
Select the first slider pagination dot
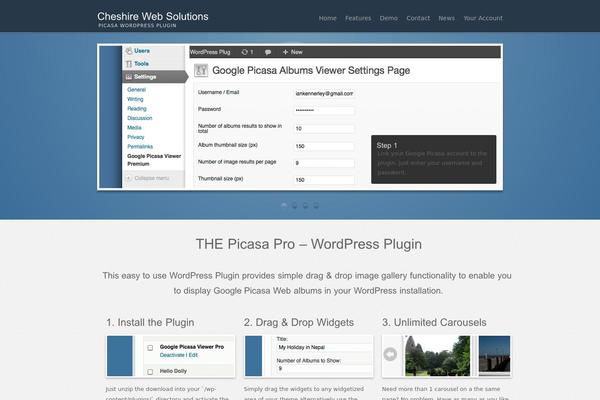click(x=284, y=206)
